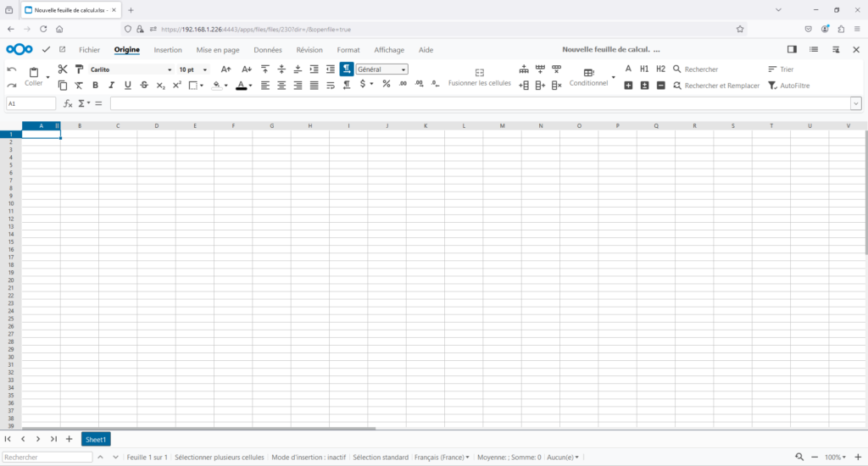Viewport: 868px width, 466px height.
Task: Center cell content vertically
Action: coord(281,69)
